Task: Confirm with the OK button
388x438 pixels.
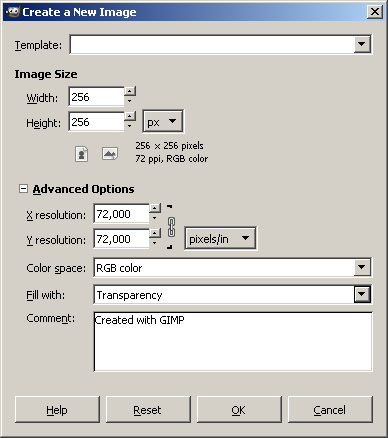Action: click(x=239, y=410)
